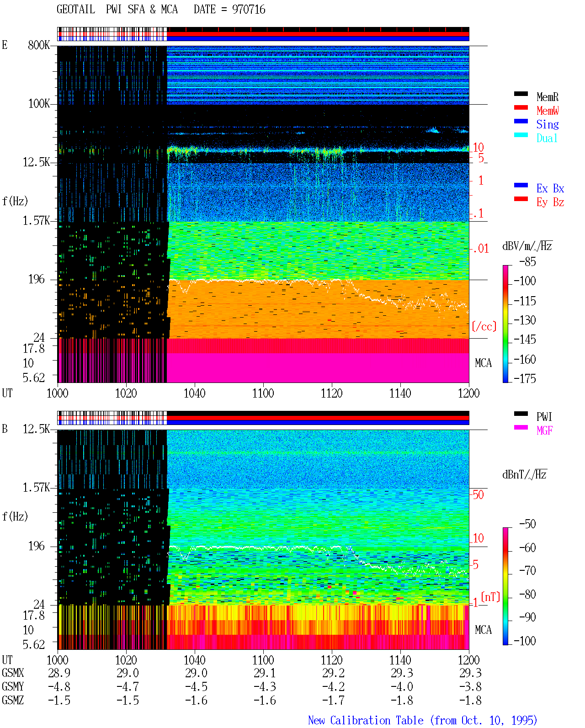This screenshot has height=728, width=585.
Task: Select the red MemW legend swatch
Action: (x=521, y=108)
